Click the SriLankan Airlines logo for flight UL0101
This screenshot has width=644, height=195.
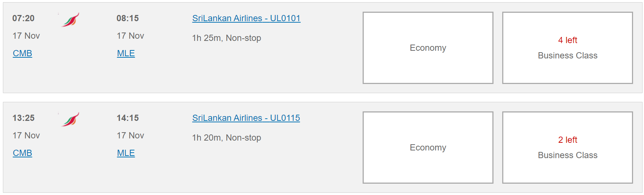coord(71,20)
